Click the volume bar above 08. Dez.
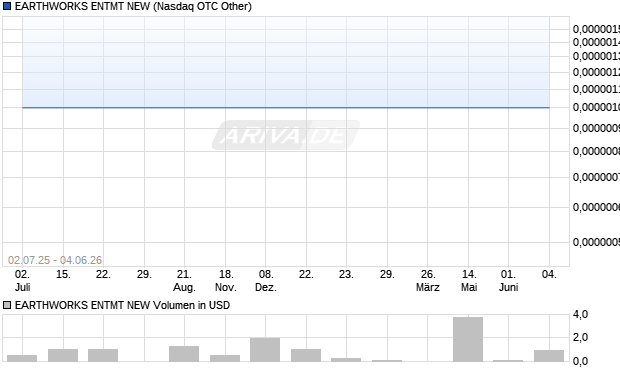This screenshot has width=620, height=371. coord(265,350)
